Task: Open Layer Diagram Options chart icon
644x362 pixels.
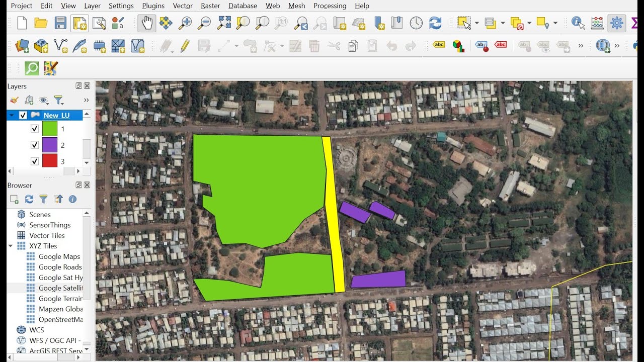Action: pos(458,46)
